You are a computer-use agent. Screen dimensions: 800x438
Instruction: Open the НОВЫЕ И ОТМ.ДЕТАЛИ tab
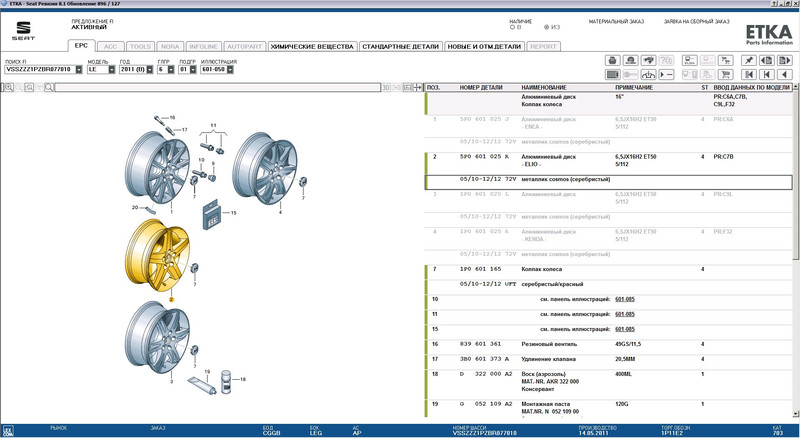tap(484, 46)
